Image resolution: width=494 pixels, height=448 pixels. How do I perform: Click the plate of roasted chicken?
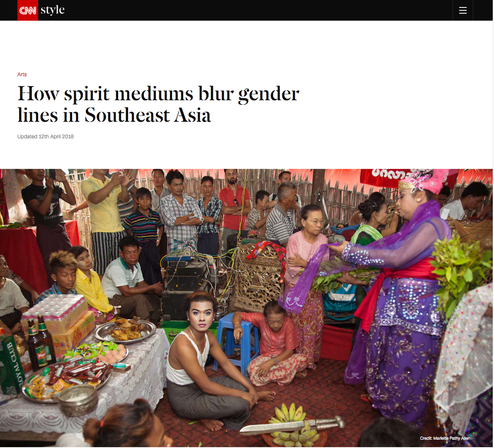pos(126,330)
